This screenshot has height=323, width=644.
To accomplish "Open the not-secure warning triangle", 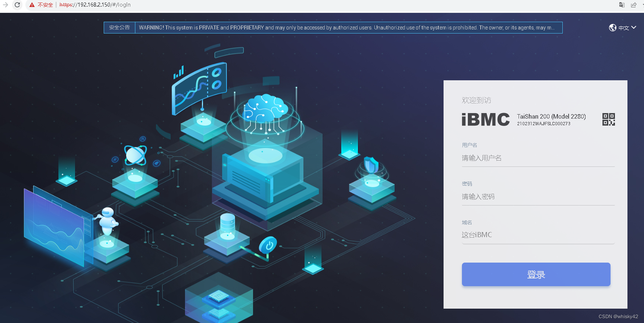I will coord(32,5).
